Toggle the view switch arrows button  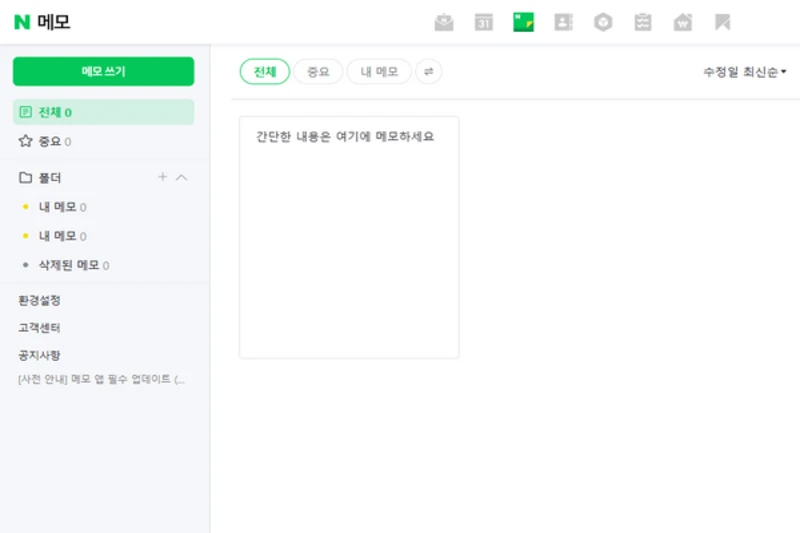(x=429, y=71)
